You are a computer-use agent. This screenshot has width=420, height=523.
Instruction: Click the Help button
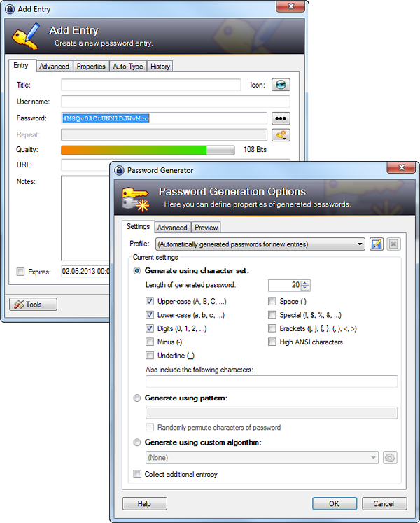[145, 503]
